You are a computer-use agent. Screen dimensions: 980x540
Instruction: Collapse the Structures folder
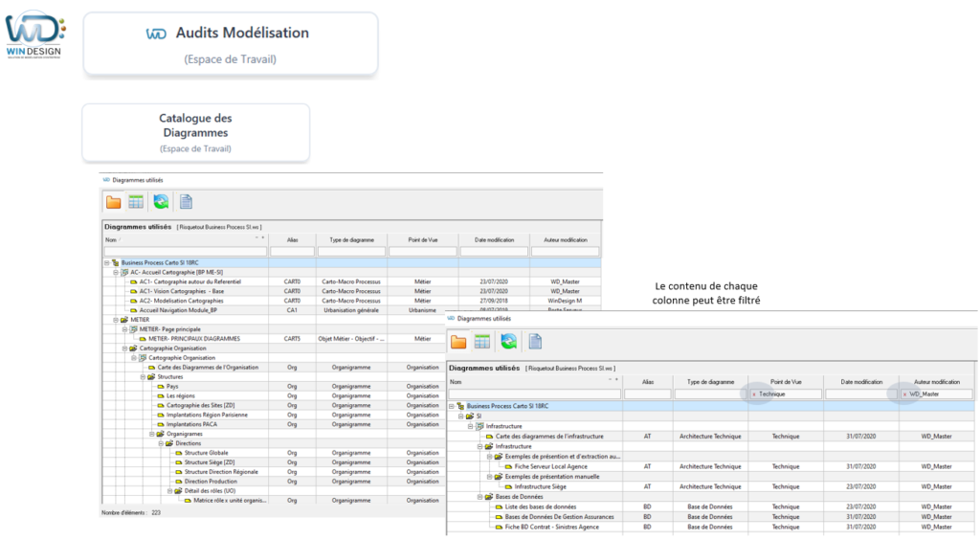(x=143, y=377)
